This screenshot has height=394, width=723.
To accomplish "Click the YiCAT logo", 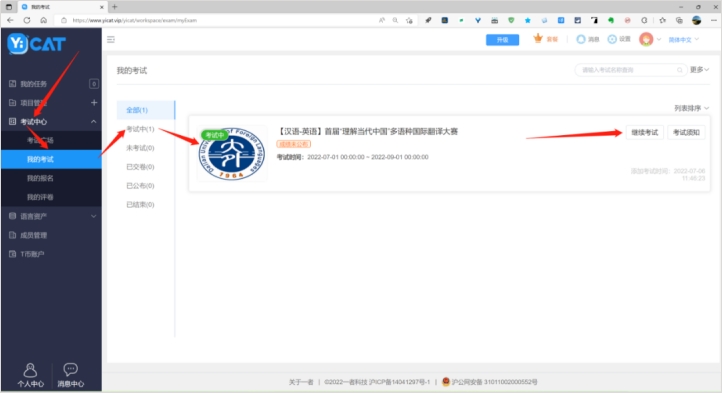I will click(x=36, y=44).
